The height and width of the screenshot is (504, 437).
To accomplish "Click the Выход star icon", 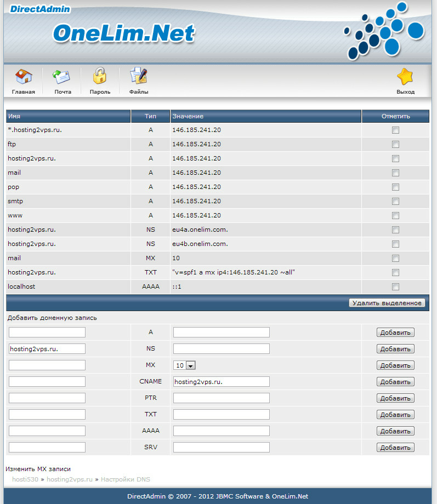I will (x=405, y=77).
